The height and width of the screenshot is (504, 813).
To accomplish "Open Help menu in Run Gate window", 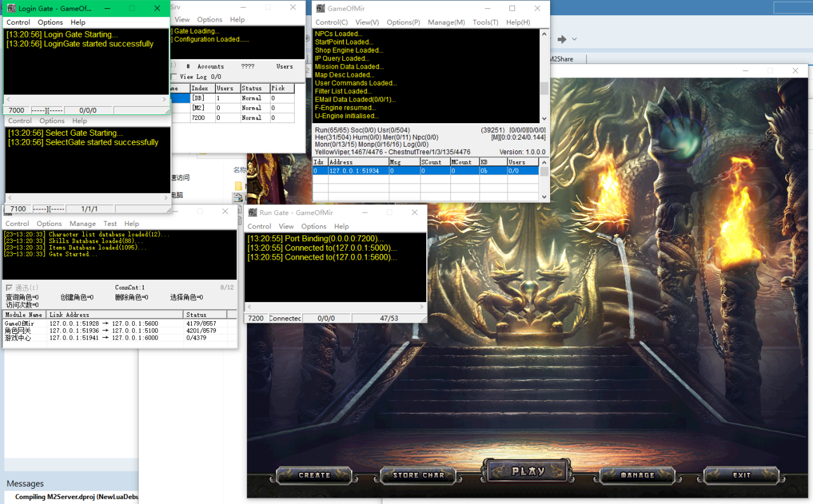I will pos(342,227).
